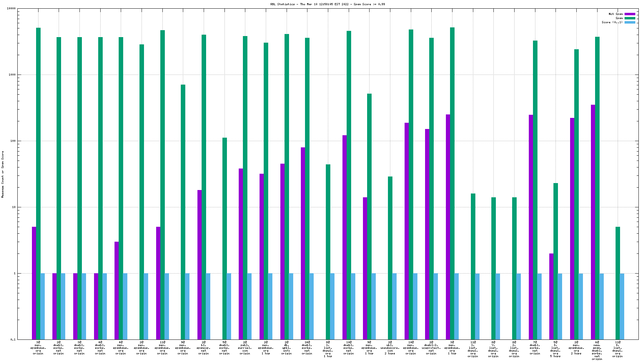This screenshot has width=644, height=362.
Task: Click the RBL Statistics chart title
Action: pyautogui.click(x=327, y=5)
